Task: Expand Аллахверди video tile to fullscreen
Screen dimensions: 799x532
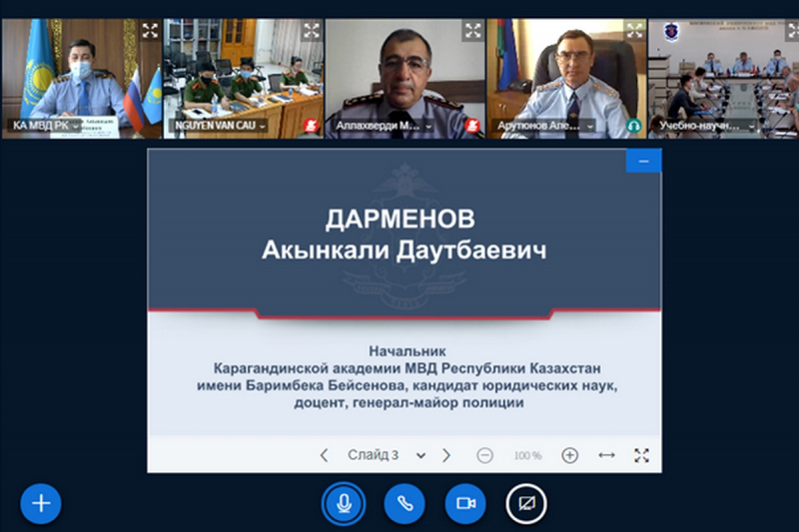Action: pos(472,31)
